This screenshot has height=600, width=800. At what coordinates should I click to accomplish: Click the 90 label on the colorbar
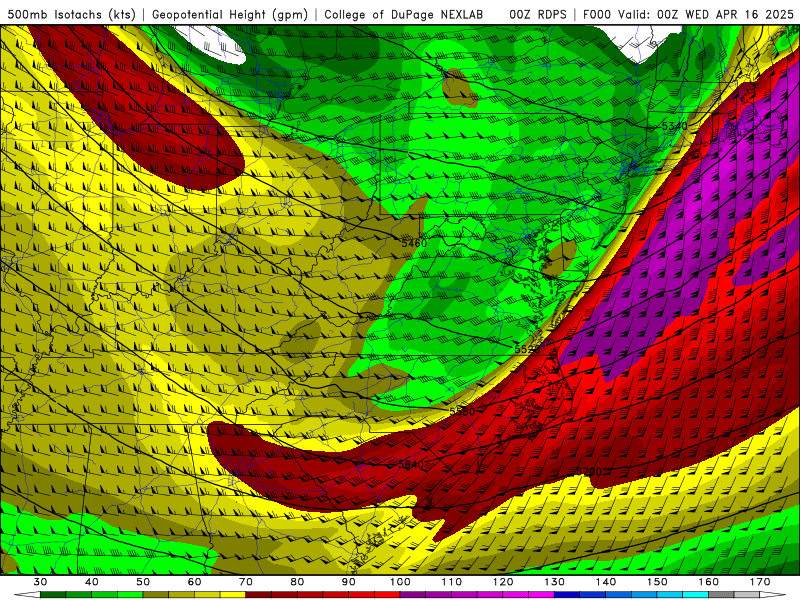(x=349, y=582)
